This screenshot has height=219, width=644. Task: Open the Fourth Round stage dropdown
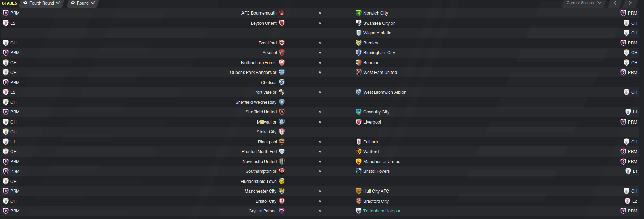coord(42,3)
